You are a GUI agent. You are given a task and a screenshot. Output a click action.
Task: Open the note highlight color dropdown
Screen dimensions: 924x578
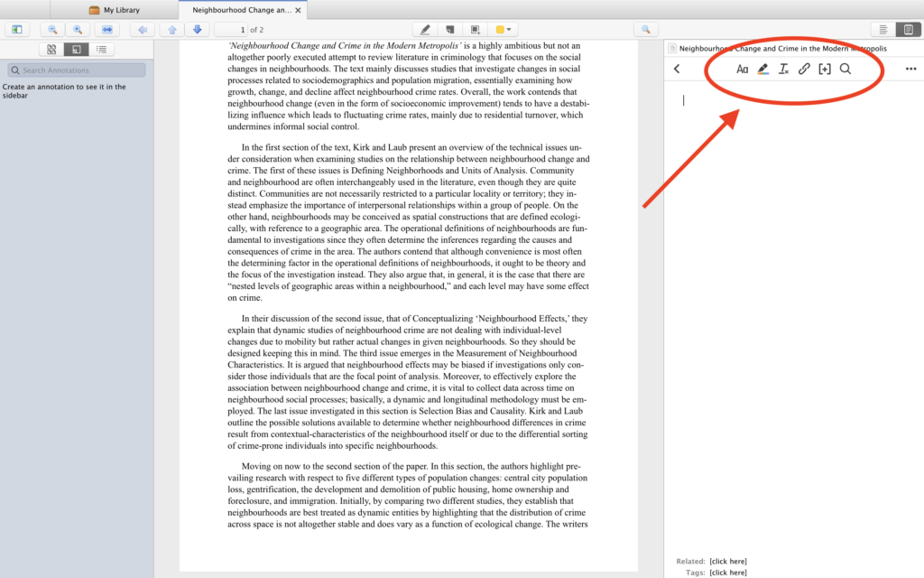(763, 69)
